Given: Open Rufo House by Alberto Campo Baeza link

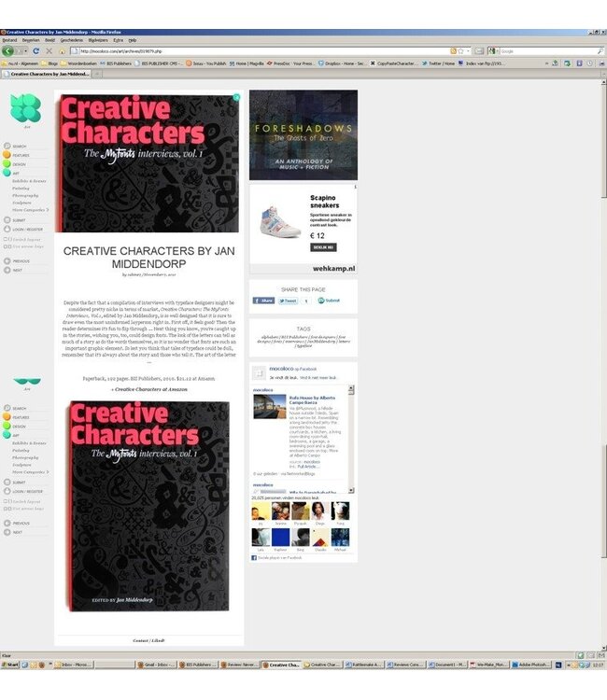Looking at the screenshot, I should (x=312, y=399).
